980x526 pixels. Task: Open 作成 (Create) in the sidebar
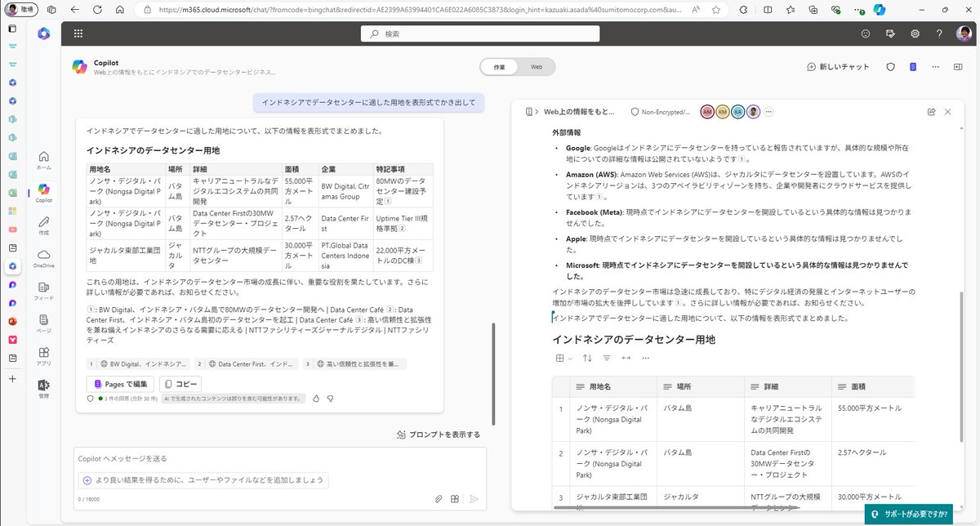[44, 226]
